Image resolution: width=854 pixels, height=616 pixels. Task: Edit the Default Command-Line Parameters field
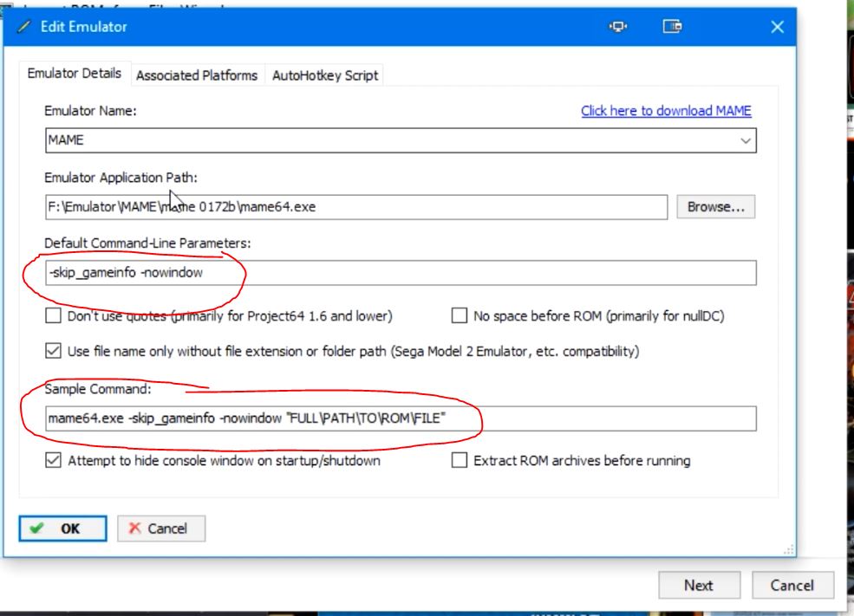click(x=401, y=273)
